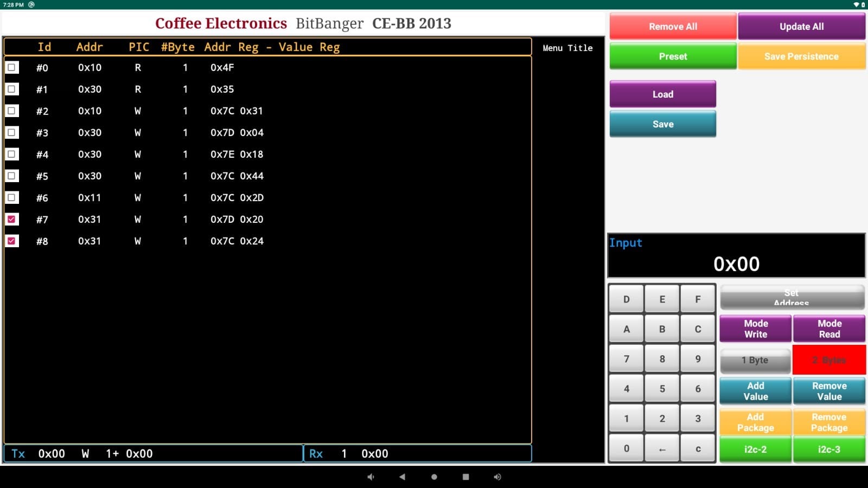Viewport: 868px width, 488px height.
Task: Switch to 1 Byte mode
Action: [x=755, y=360]
